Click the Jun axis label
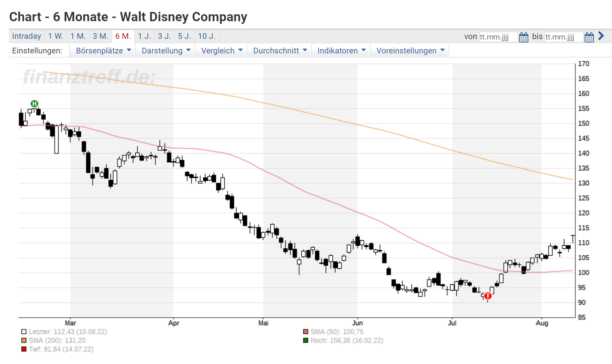This screenshot has width=612, height=364. (358, 323)
